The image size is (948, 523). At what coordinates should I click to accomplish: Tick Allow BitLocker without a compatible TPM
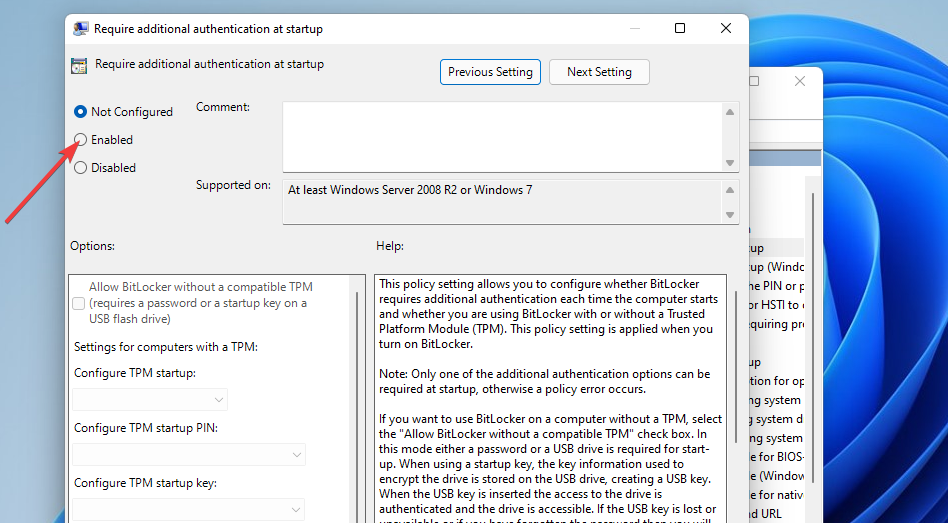pos(79,304)
